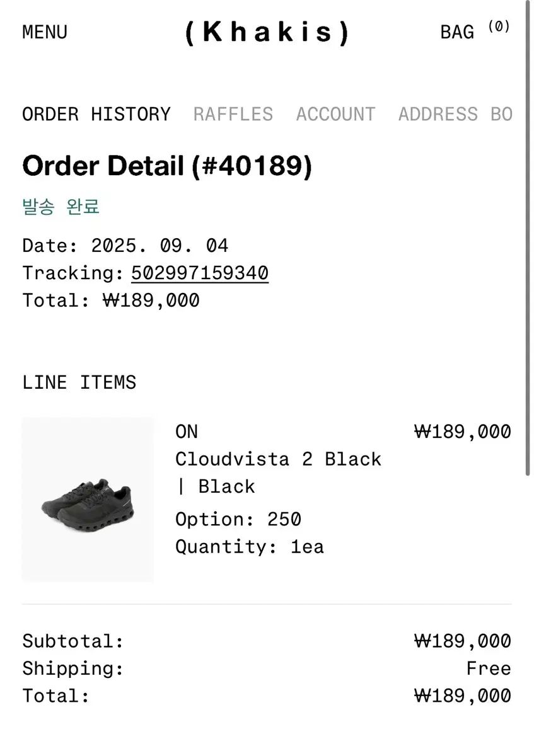This screenshot has height=756, width=534.
Task: Switch to the RAFFLES tab
Action: point(233,115)
